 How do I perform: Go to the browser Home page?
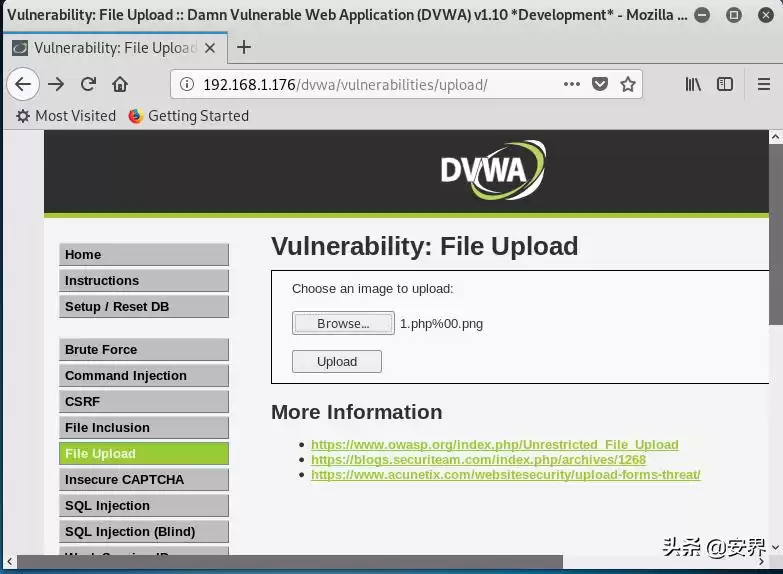(120, 85)
